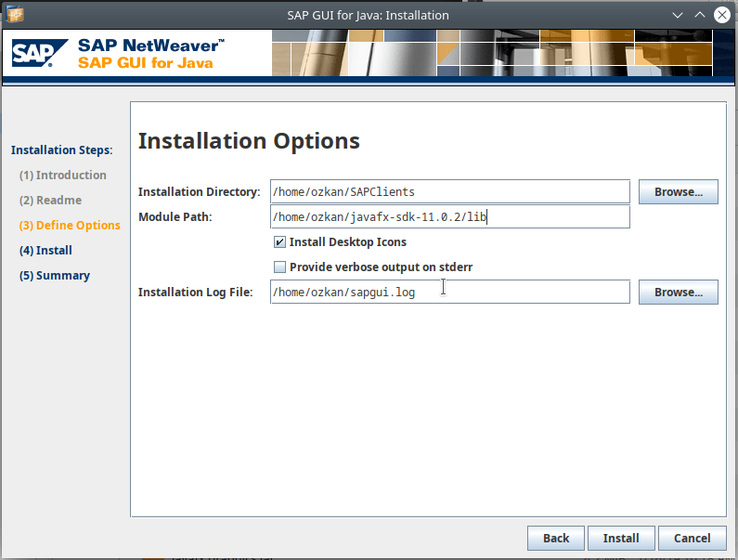This screenshot has height=560, width=738.
Task: Cancel the installation
Action: coord(692,538)
